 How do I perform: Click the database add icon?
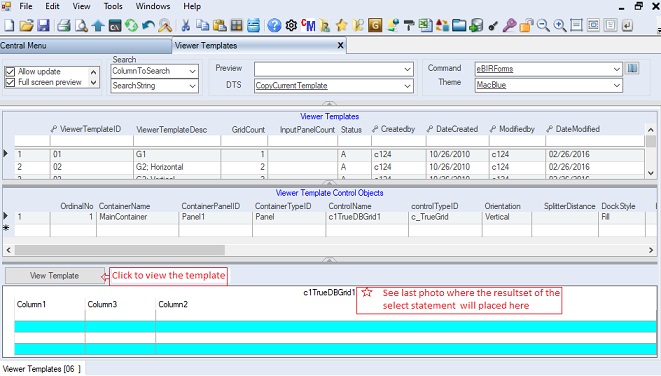tap(476, 26)
